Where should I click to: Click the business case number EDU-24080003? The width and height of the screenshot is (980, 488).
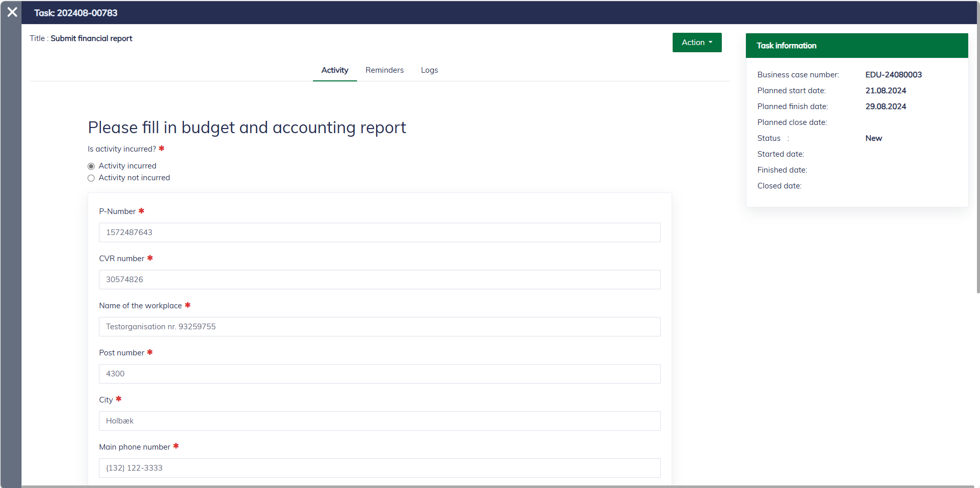[x=893, y=75]
